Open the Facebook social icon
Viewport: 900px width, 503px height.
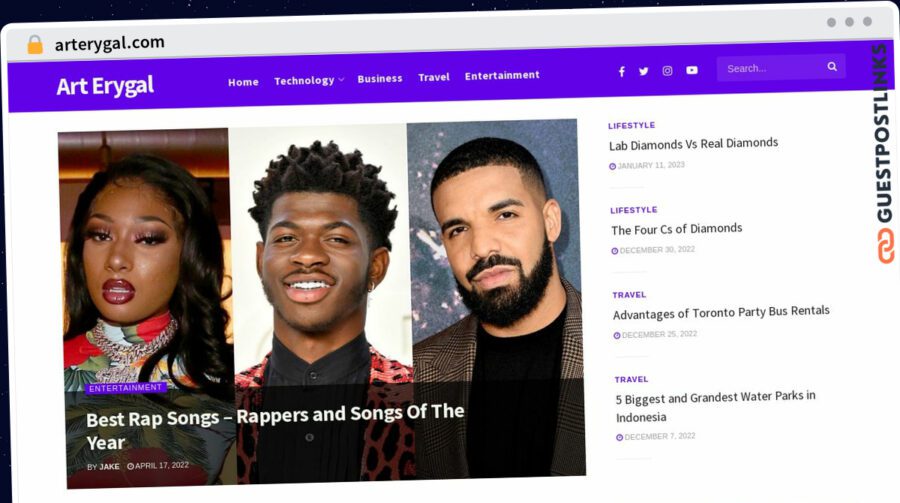click(x=622, y=72)
